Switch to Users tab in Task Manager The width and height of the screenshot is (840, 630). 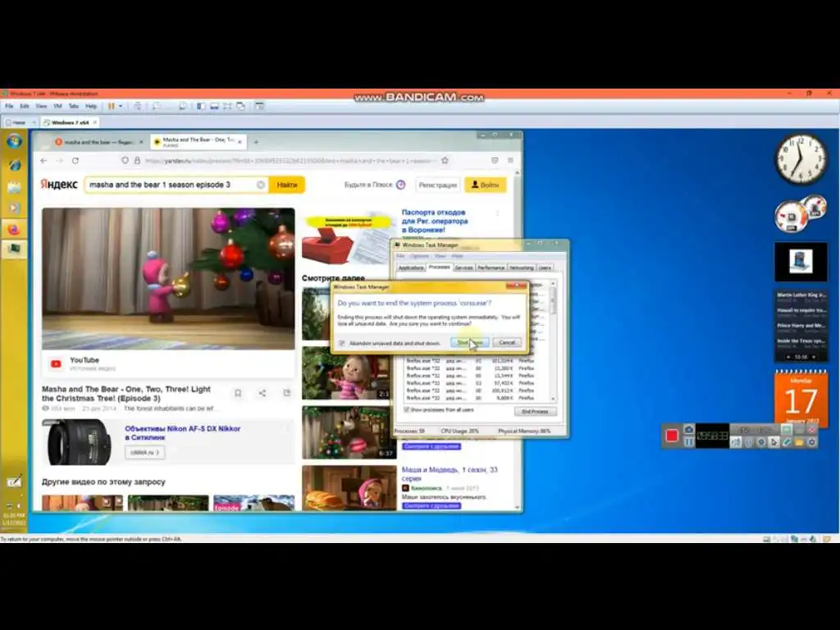[545, 267]
